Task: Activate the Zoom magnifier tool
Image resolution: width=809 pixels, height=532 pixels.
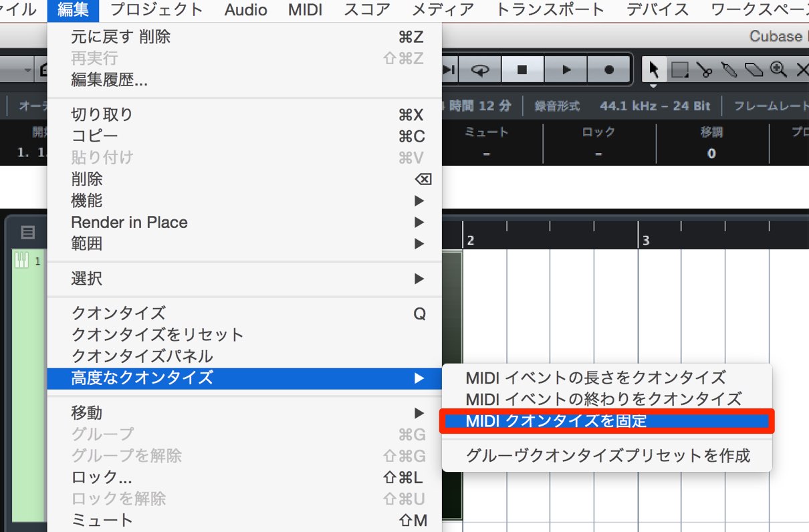Action: [778, 70]
